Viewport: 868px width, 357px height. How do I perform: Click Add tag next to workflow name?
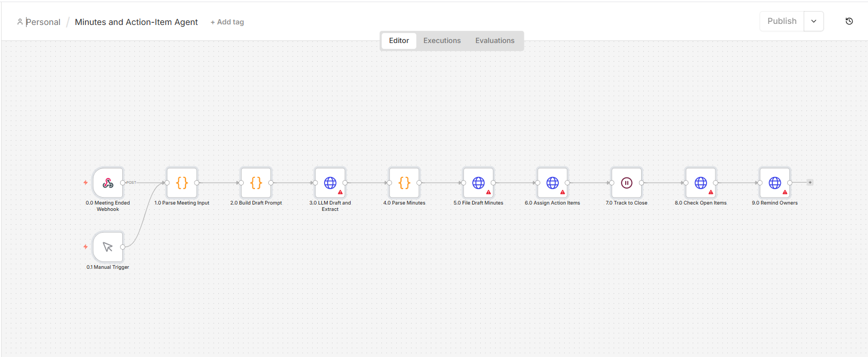tap(227, 22)
